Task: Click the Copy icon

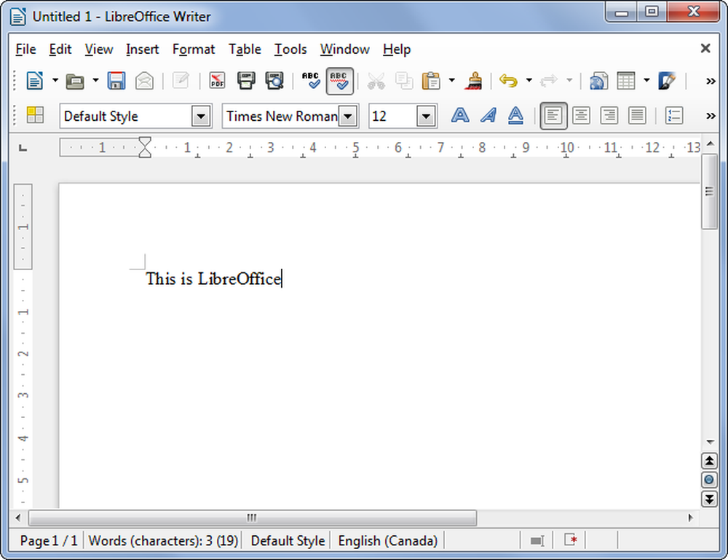Action: click(x=404, y=81)
